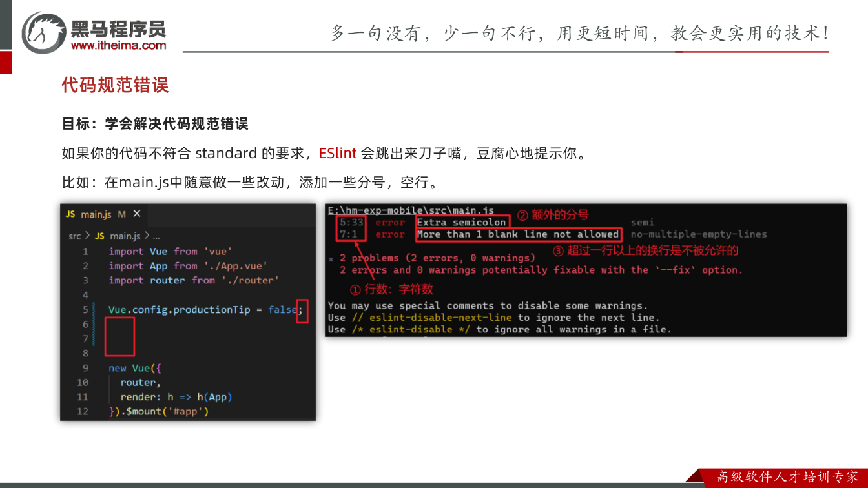The width and height of the screenshot is (868, 488).
Task: Click line number 5 in the editor gutter
Action: coord(85,310)
